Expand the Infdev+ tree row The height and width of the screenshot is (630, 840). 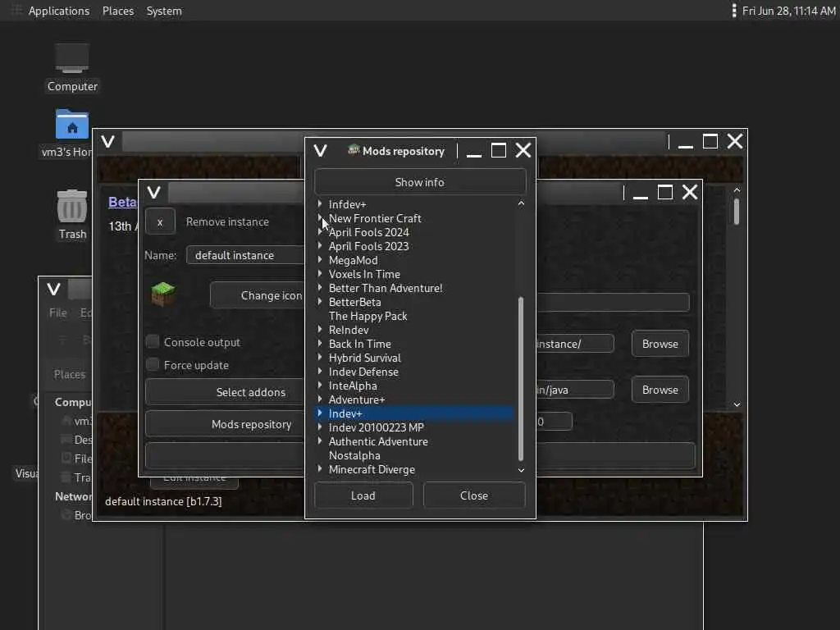point(320,204)
